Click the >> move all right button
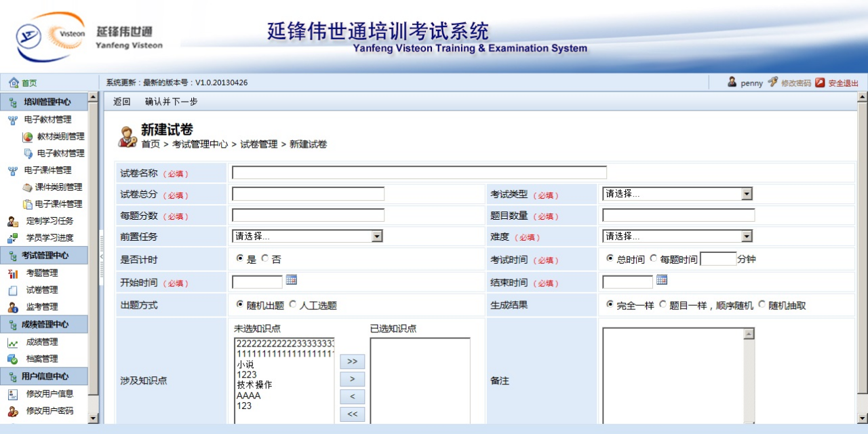 tap(352, 361)
